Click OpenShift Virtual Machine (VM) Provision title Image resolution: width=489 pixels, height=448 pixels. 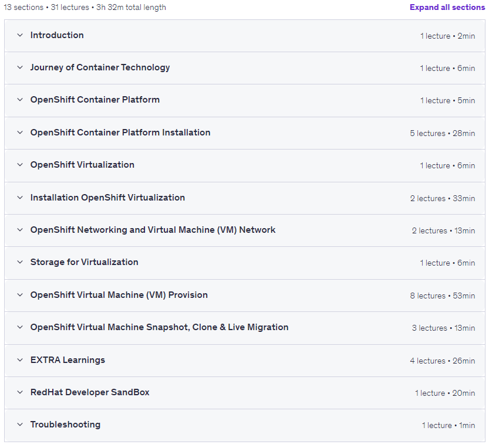coord(119,295)
